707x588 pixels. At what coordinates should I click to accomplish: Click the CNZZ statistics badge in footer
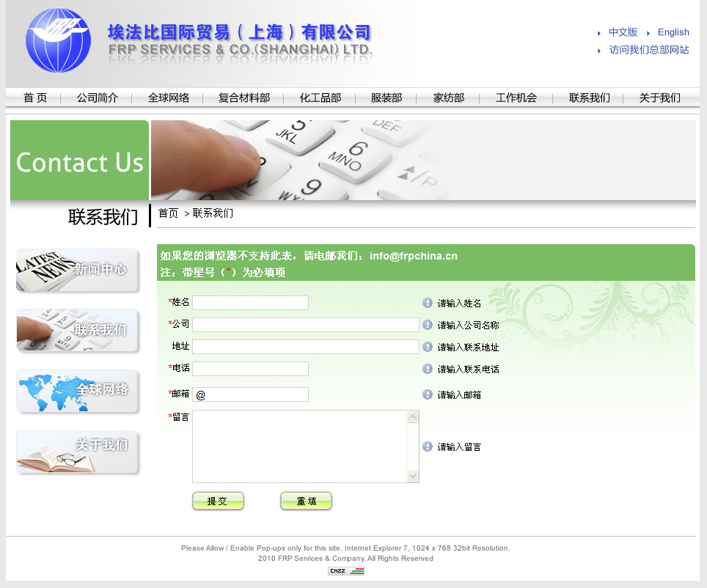click(346, 571)
